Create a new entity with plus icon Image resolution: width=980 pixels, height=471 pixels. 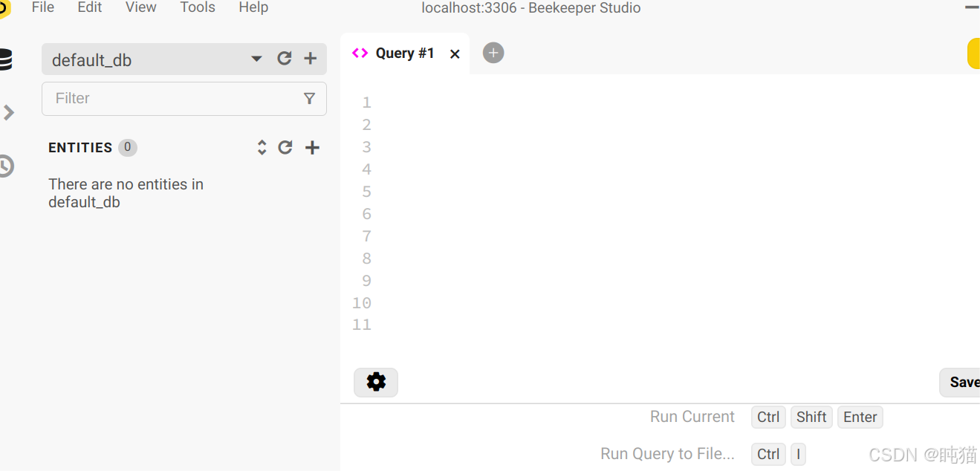(x=313, y=148)
